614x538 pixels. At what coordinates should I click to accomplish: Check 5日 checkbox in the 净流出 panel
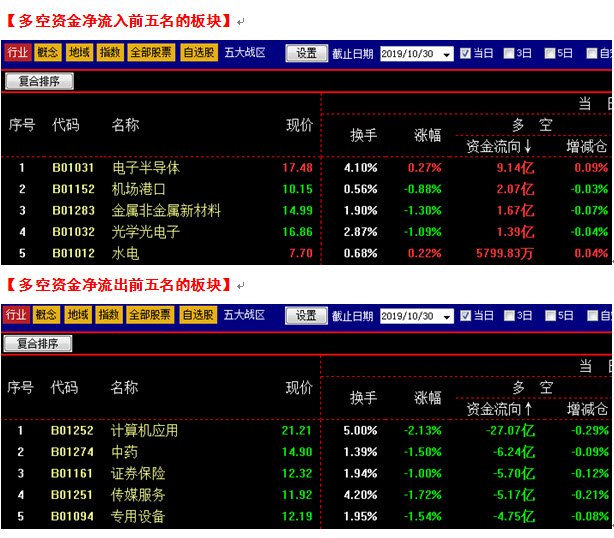point(553,316)
